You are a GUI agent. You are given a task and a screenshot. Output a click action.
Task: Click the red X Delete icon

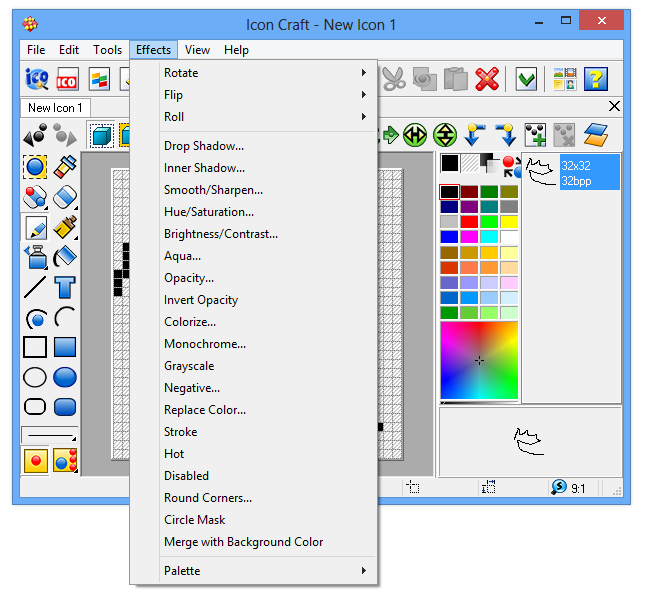487,79
